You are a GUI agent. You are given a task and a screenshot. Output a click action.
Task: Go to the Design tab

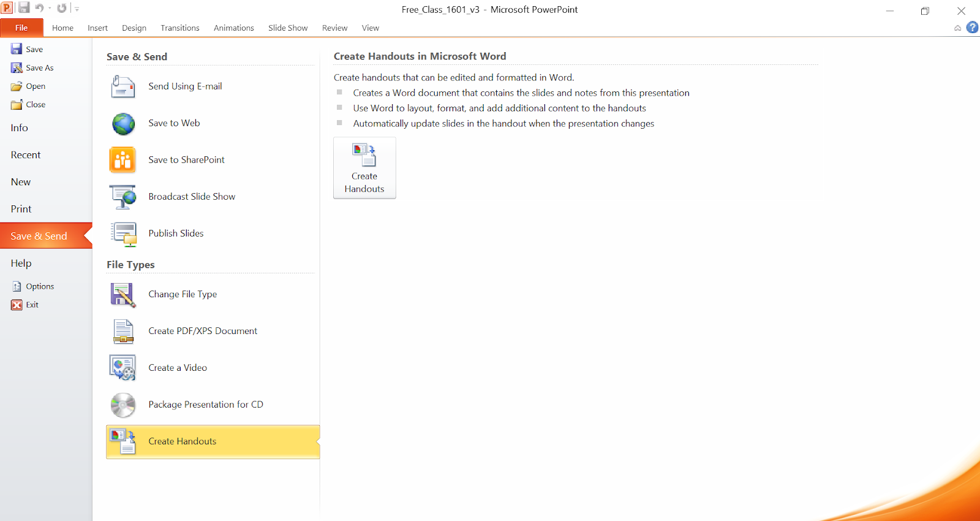tap(134, 28)
